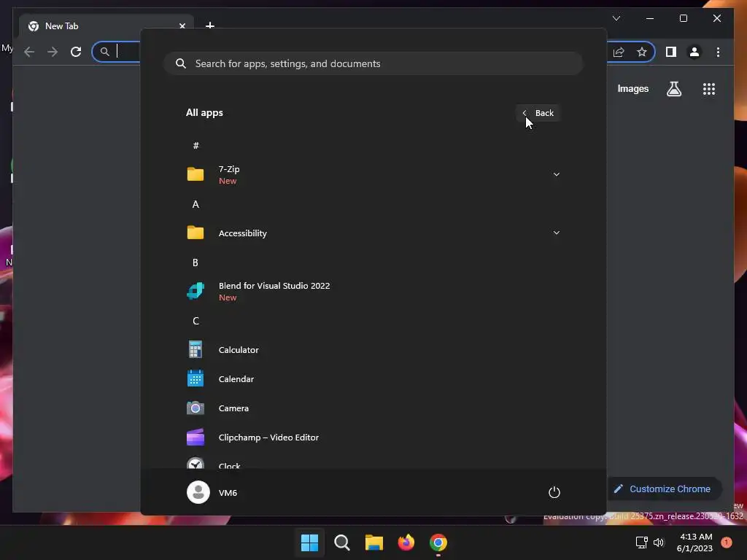Launch Blend for Visual Studio 2022 icon
This screenshot has height=560, width=747.
pos(196,291)
